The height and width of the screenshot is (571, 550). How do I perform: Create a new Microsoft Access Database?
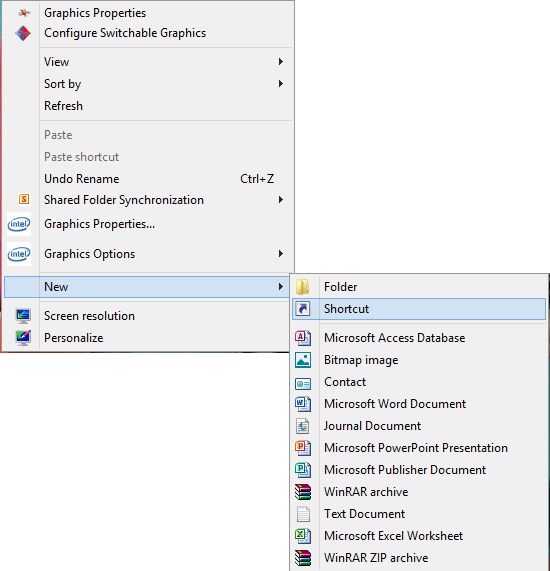pos(419,338)
